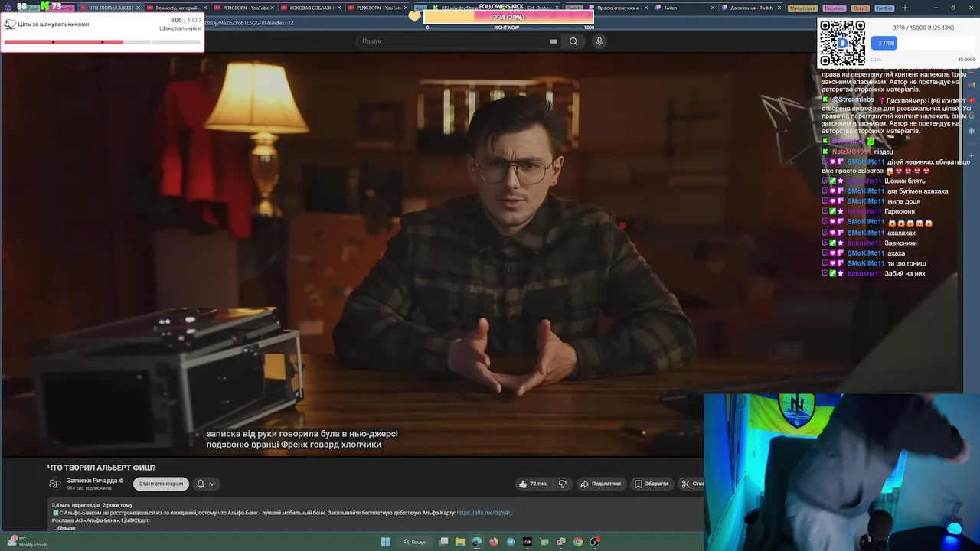The width and height of the screenshot is (980, 551).
Task: Open the Marketplace bookmark button
Action: coord(802,8)
